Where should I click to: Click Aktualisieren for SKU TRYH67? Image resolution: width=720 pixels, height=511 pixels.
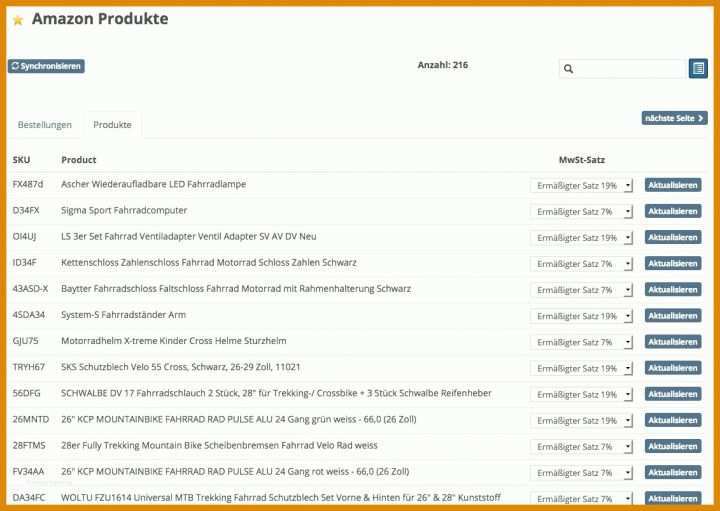tap(673, 368)
